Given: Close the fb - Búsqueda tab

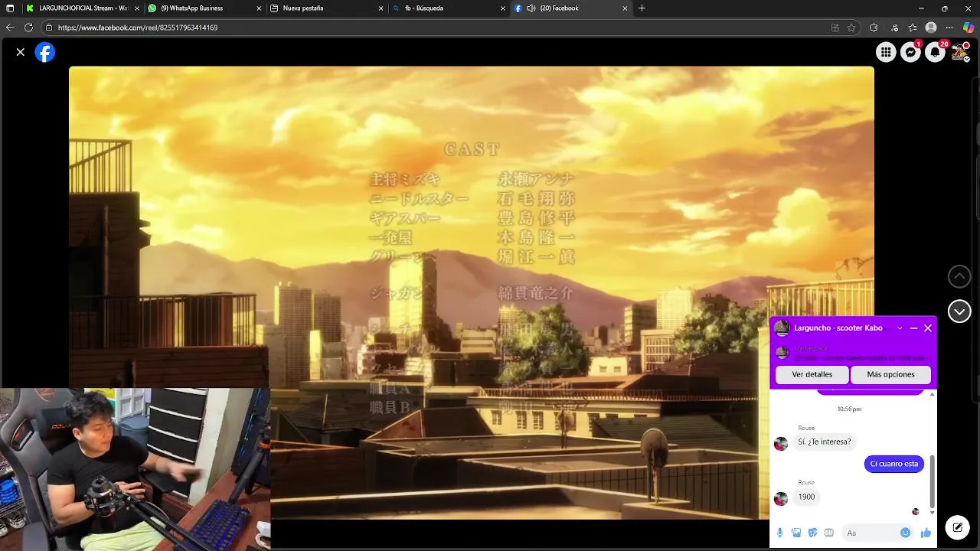Looking at the screenshot, I should [x=503, y=8].
